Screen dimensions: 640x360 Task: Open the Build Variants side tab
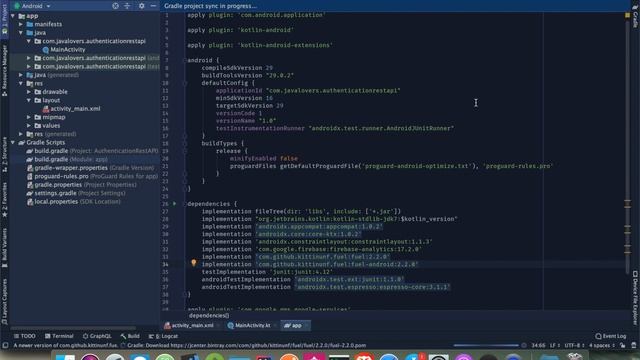[4, 247]
